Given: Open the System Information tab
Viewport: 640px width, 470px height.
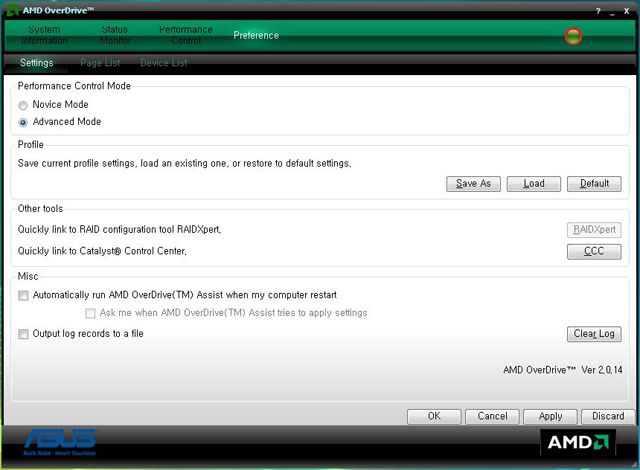Looking at the screenshot, I should (x=44, y=35).
